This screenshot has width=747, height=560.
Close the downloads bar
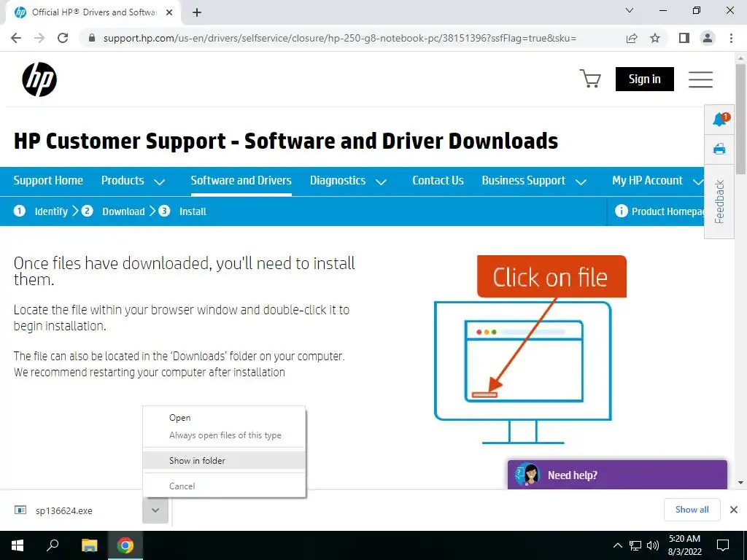pyautogui.click(x=734, y=510)
